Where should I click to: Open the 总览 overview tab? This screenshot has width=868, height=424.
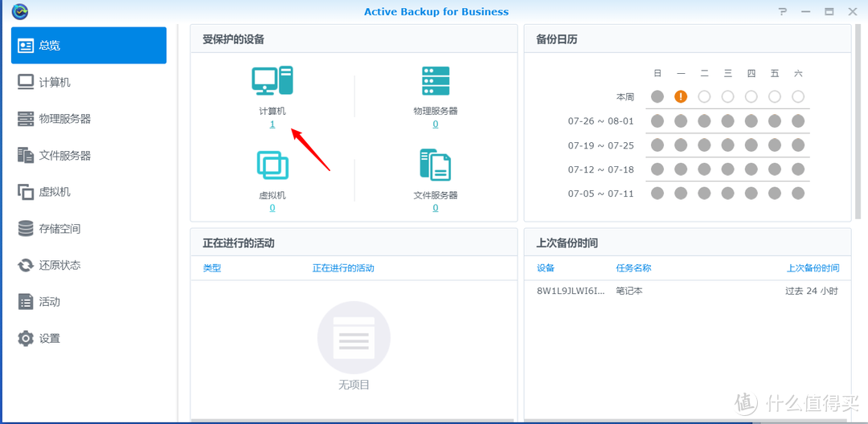coord(88,45)
